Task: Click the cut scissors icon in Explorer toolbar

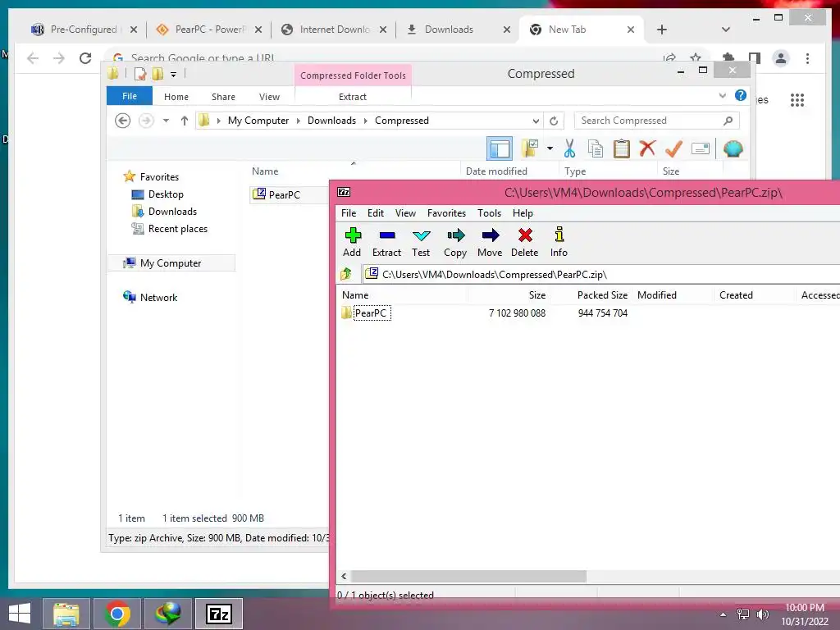Action: (569, 148)
